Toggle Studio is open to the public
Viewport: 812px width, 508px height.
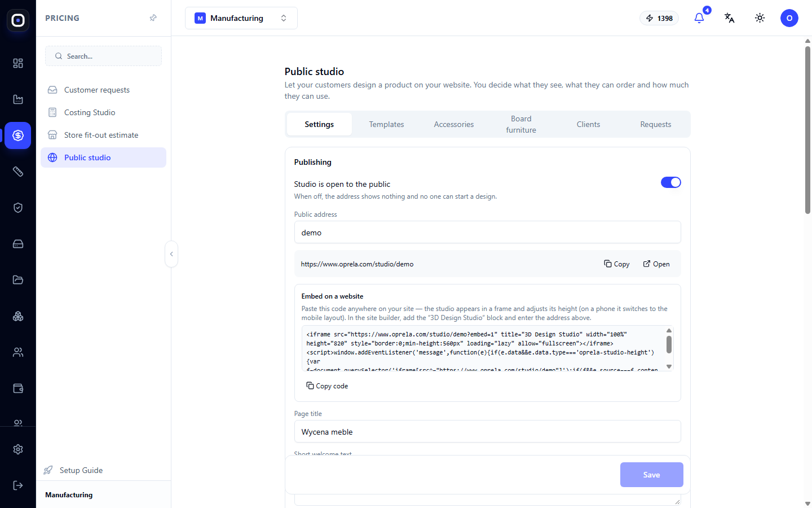tap(671, 182)
